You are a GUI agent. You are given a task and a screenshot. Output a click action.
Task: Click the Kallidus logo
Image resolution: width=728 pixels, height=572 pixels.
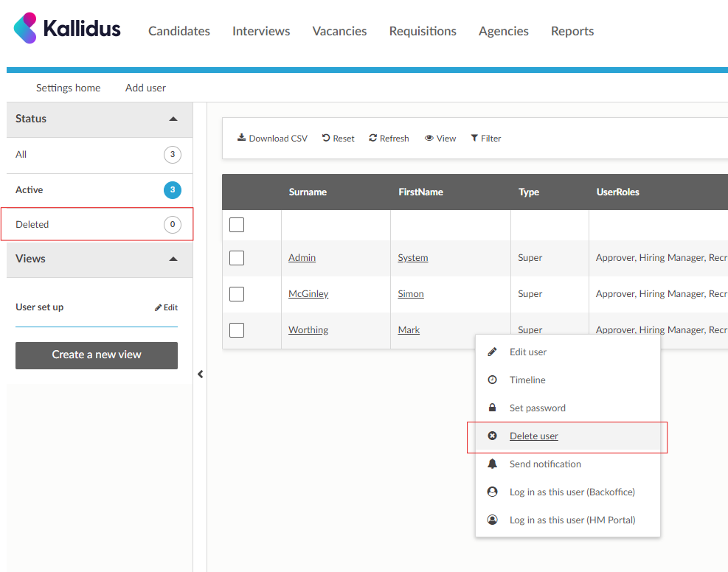(x=67, y=29)
